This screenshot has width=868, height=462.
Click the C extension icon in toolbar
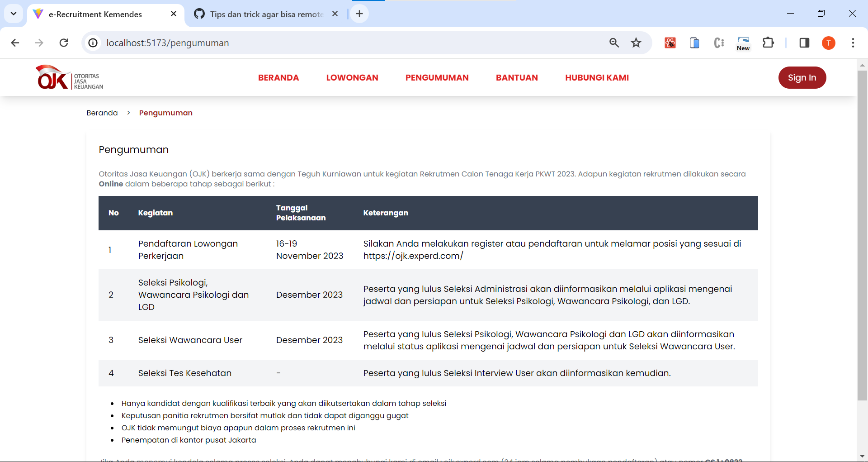[719, 43]
